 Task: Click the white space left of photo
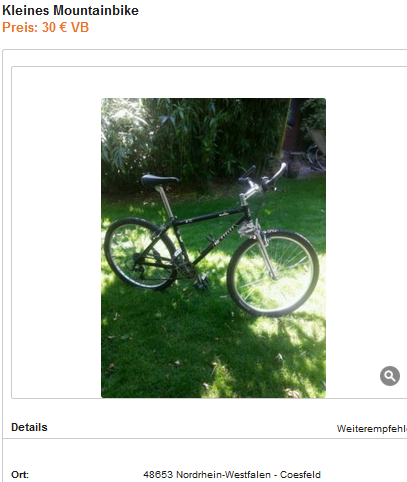click(56, 233)
